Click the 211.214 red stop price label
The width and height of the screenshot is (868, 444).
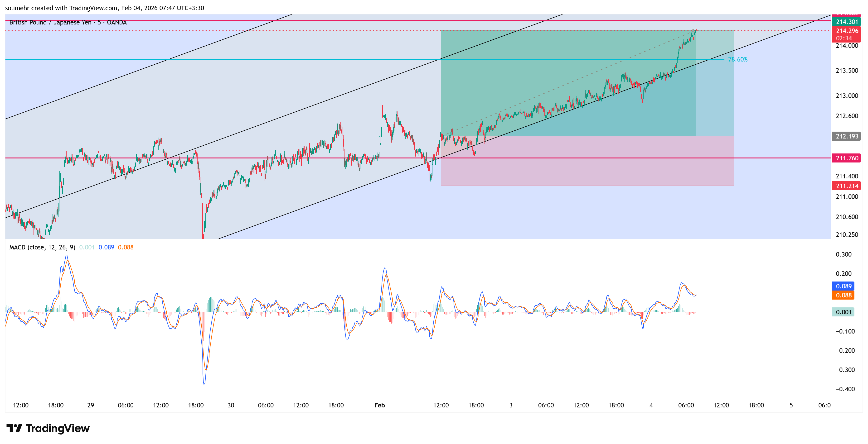pyautogui.click(x=846, y=186)
